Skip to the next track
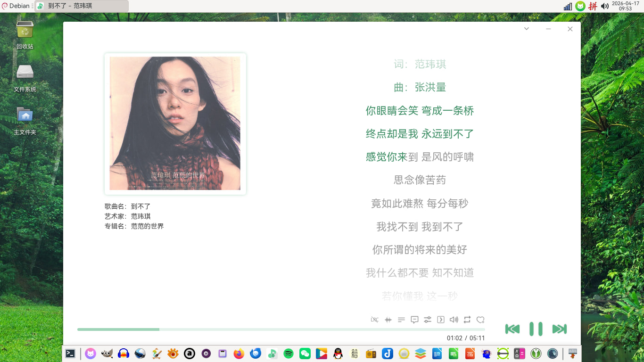The image size is (644, 362). pos(560,329)
